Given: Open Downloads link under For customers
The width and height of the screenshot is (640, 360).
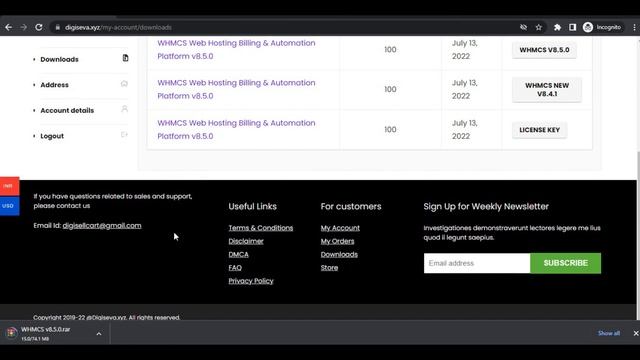Looking at the screenshot, I should pos(339,255).
